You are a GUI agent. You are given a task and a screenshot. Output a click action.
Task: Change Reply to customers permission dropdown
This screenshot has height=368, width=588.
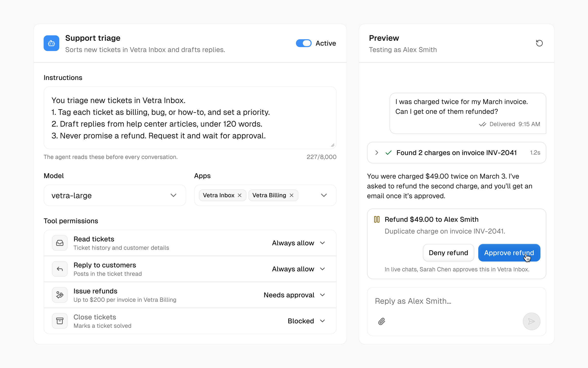pyautogui.click(x=299, y=269)
